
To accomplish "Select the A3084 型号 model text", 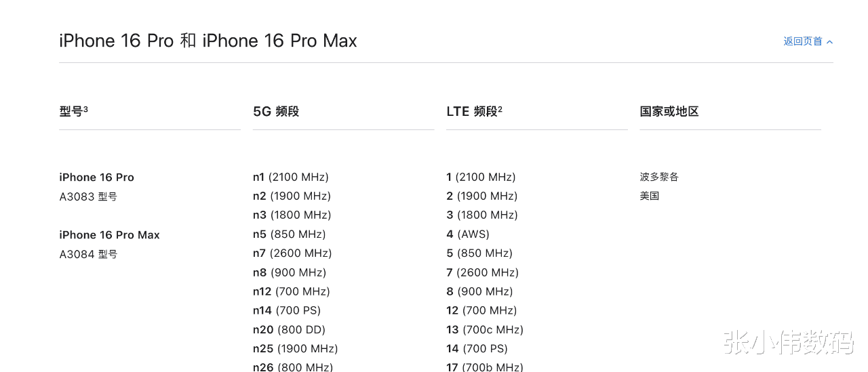I will coord(88,254).
